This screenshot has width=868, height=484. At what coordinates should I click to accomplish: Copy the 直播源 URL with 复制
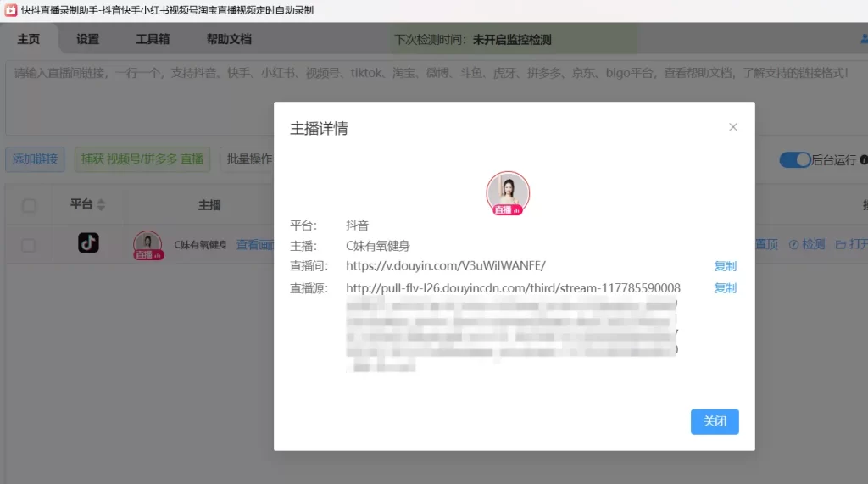tap(725, 288)
